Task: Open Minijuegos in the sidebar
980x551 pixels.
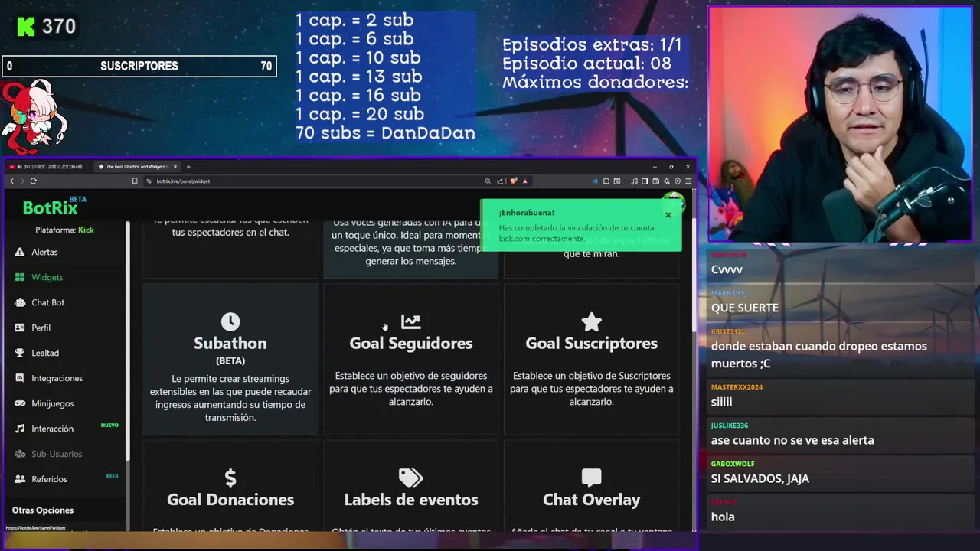Action: click(x=52, y=403)
